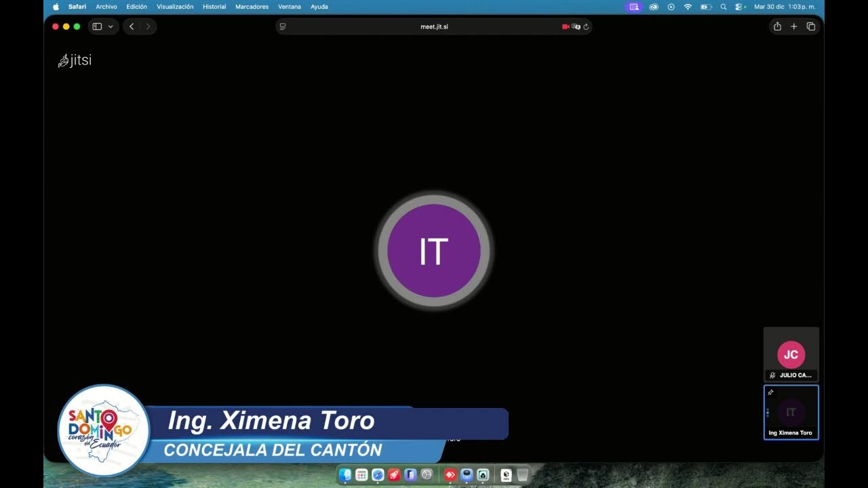Open the Ventana menu
This screenshot has height=488, width=868.
pos(290,7)
